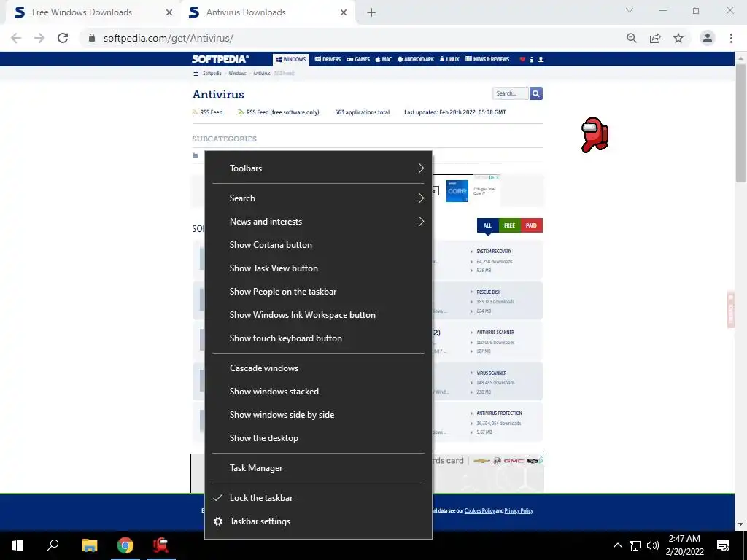Open the Softpedia hamburger menu icon
The height and width of the screenshot is (560, 747).
click(196, 74)
